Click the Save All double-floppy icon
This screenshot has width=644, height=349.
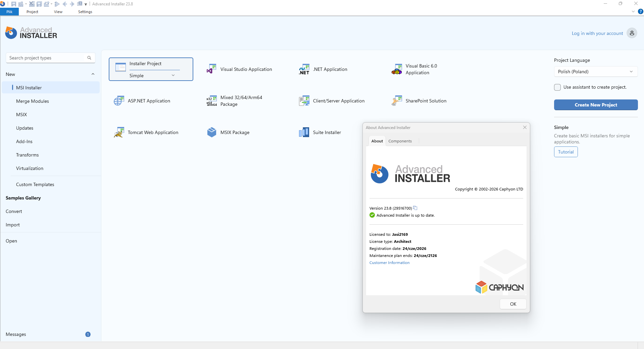pyautogui.click(x=39, y=4)
